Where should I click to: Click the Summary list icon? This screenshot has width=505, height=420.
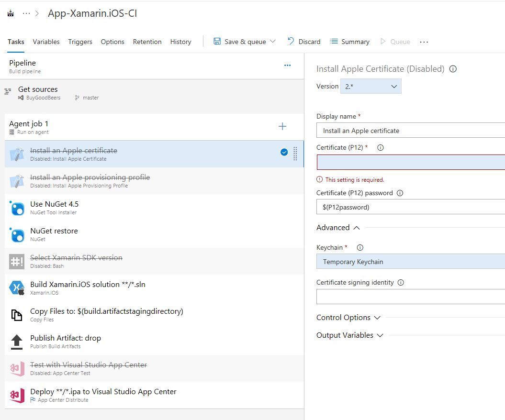pyautogui.click(x=334, y=41)
